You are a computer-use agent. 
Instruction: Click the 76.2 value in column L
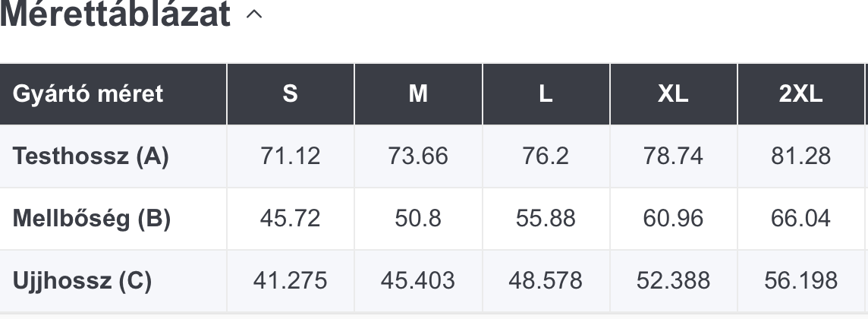pyautogui.click(x=546, y=156)
